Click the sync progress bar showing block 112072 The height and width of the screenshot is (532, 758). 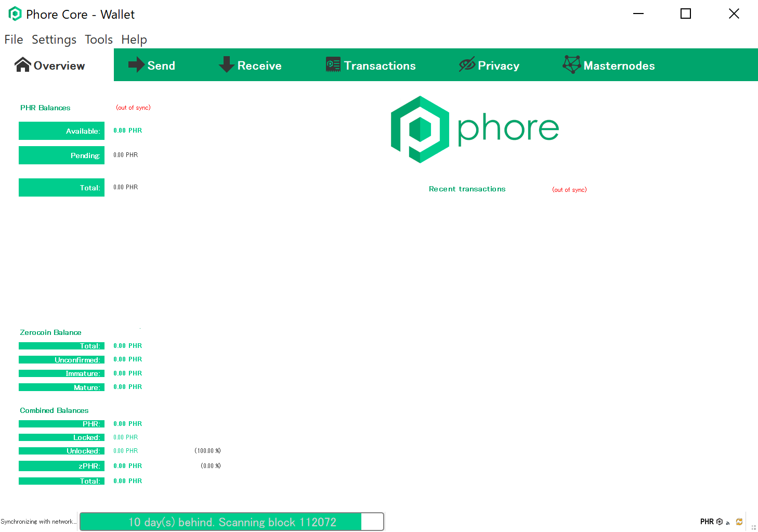[232, 522]
